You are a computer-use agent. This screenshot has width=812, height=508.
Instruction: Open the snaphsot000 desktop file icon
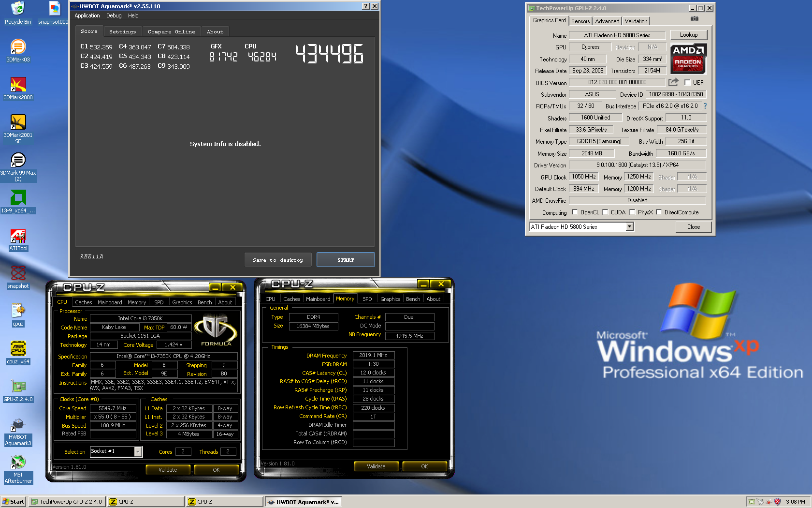pyautogui.click(x=54, y=13)
